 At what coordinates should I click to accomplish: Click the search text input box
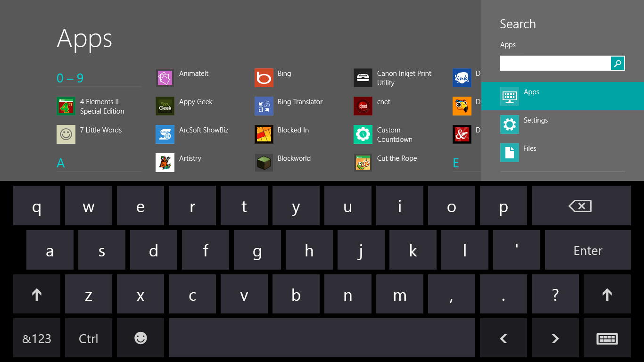pos(555,63)
